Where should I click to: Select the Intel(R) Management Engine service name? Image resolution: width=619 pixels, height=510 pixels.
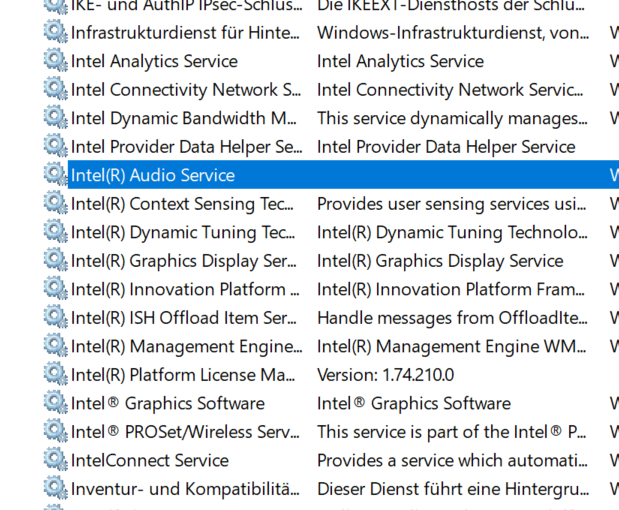[x=186, y=347]
